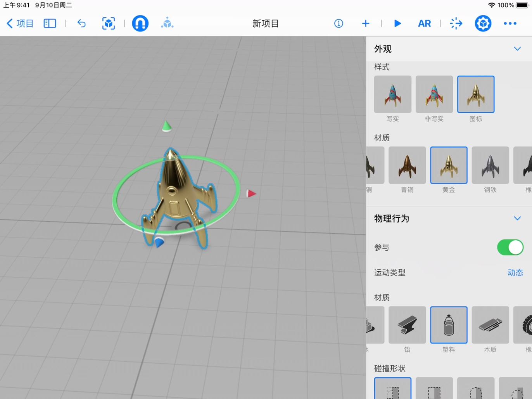Collapse the 物理行为 section

[x=517, y=219]
